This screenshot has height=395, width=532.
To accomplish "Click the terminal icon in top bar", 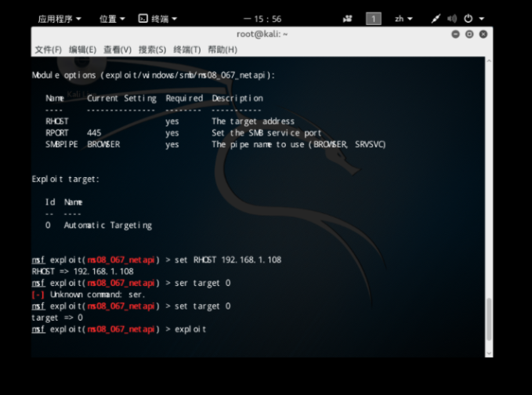I will point(143,18).
